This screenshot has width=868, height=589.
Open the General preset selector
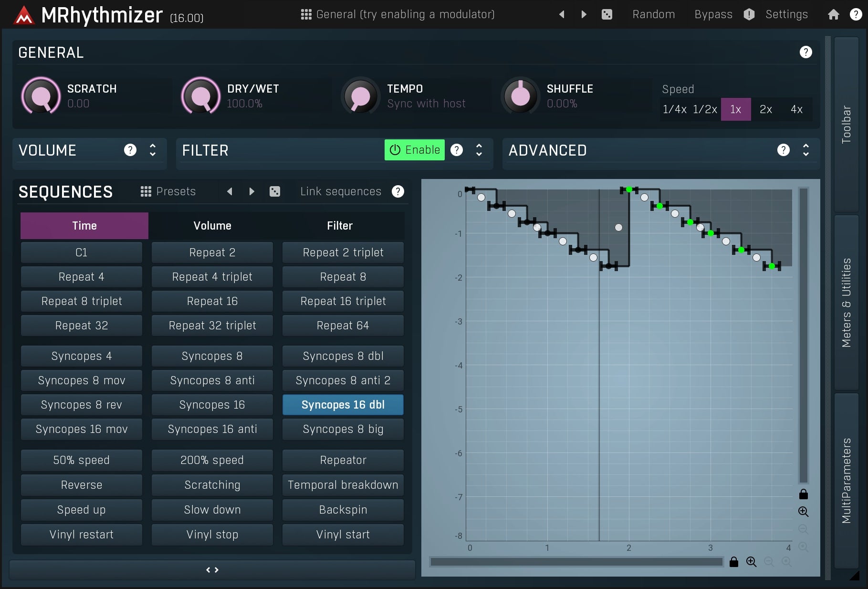[x=406, y=14]
